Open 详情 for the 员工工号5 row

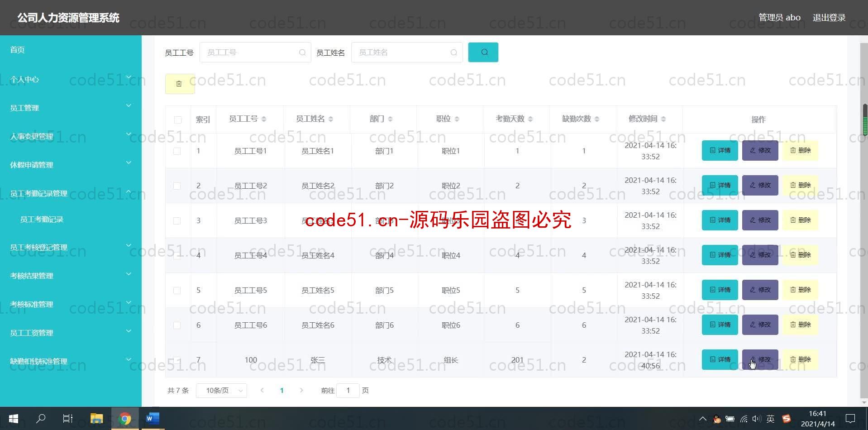point(720,290)
